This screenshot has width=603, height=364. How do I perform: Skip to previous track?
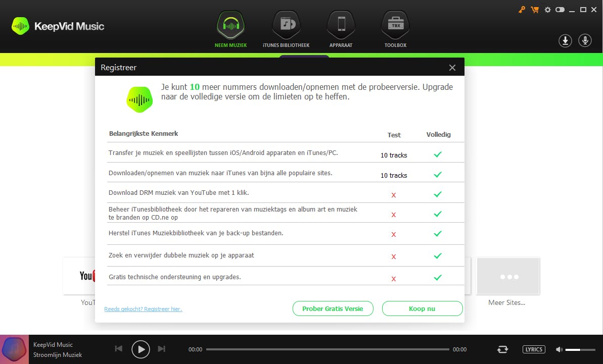(119, 349)
